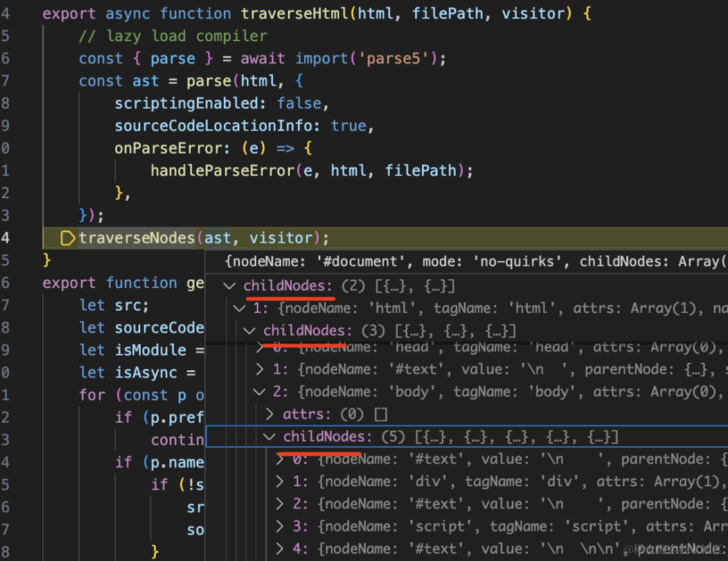The width and height of the screenshot is (728, 561).
Task: Click the yellow debug breakpoint arrow icon
Action: (x=68, y=238)
